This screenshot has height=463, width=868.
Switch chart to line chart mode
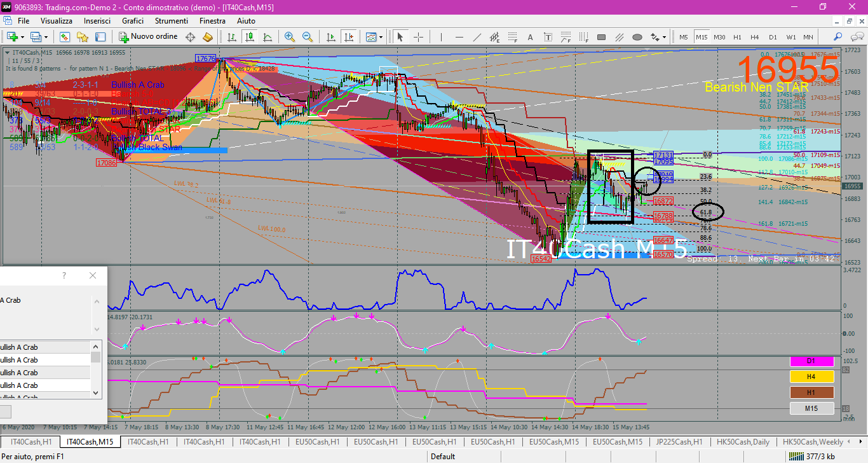(x=268, y=37)
